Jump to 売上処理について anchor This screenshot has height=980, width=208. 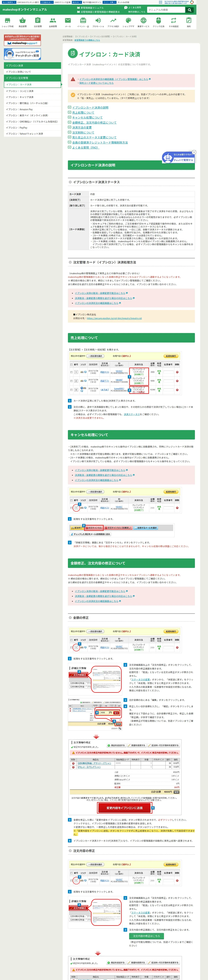click(x=83, y=113)
